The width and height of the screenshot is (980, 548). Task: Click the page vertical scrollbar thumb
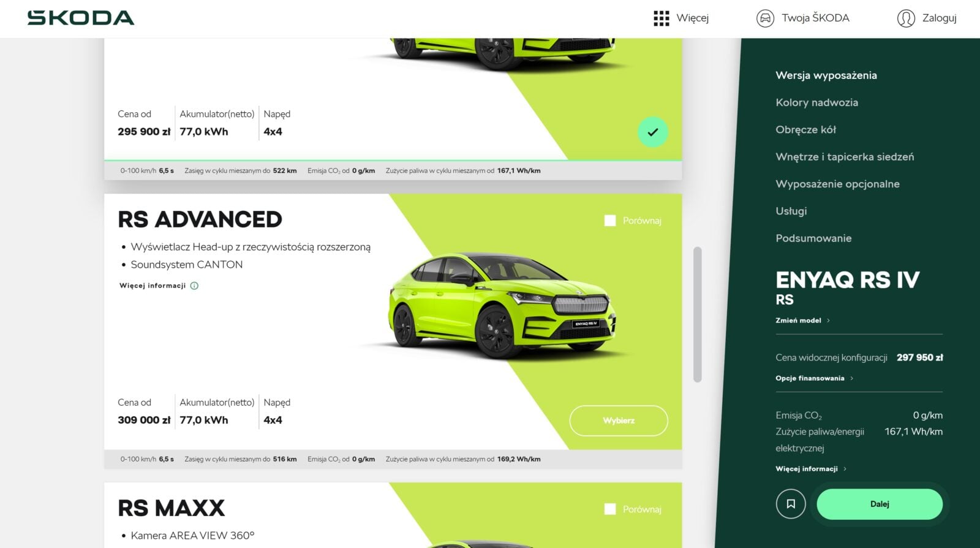(697, 314)
